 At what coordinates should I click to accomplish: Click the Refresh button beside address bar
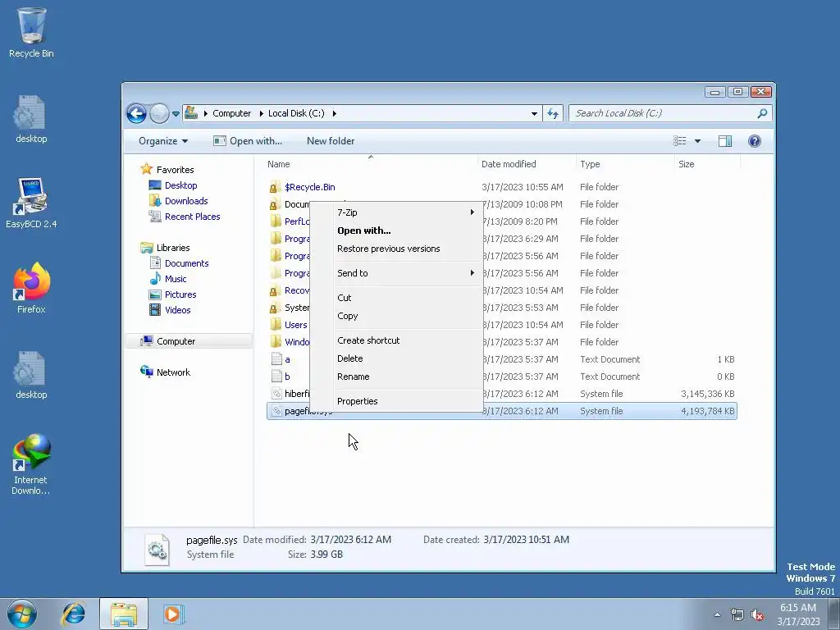coord(553,113)
